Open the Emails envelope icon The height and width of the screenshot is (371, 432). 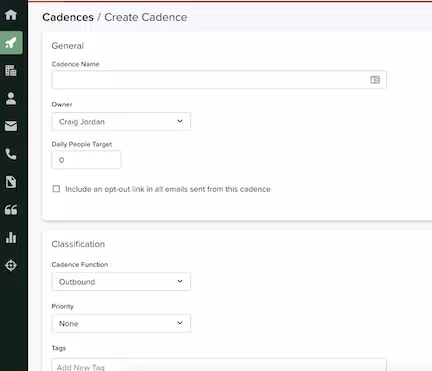point(11,126)
